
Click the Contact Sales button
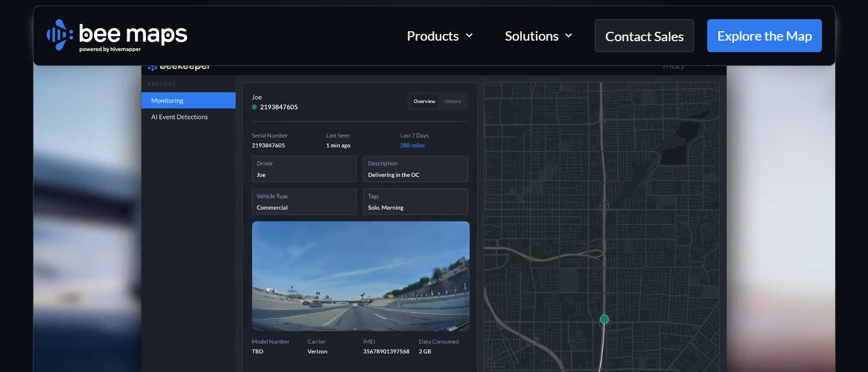644,36
